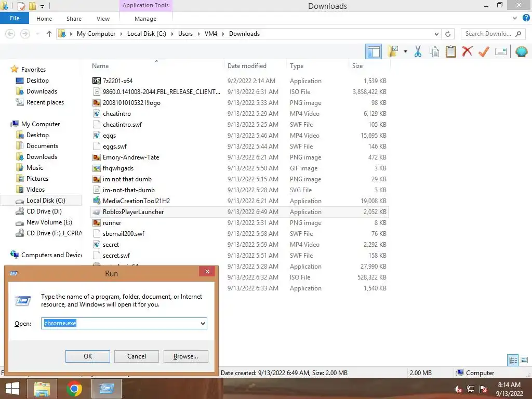Viewport: 532px width, 399px height.
Task: Sort by Name column header
Action: (x=100, y=66)
